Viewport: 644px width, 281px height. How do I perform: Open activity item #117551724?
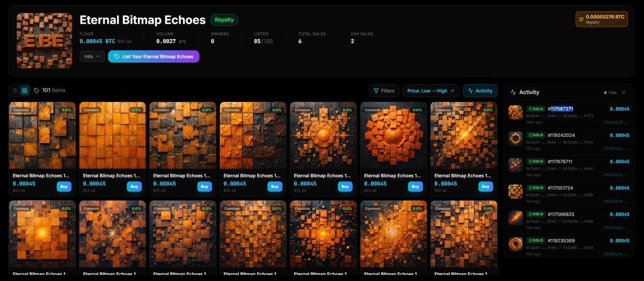(x=560, y=188)
